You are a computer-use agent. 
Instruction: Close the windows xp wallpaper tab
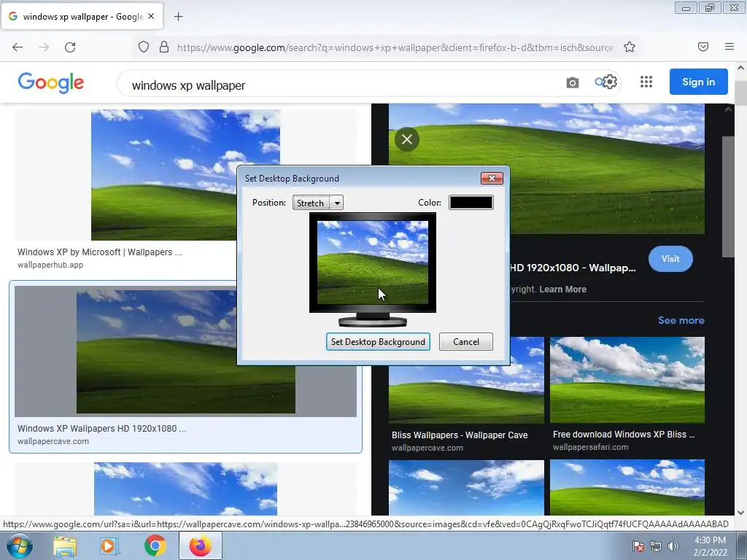151,16
